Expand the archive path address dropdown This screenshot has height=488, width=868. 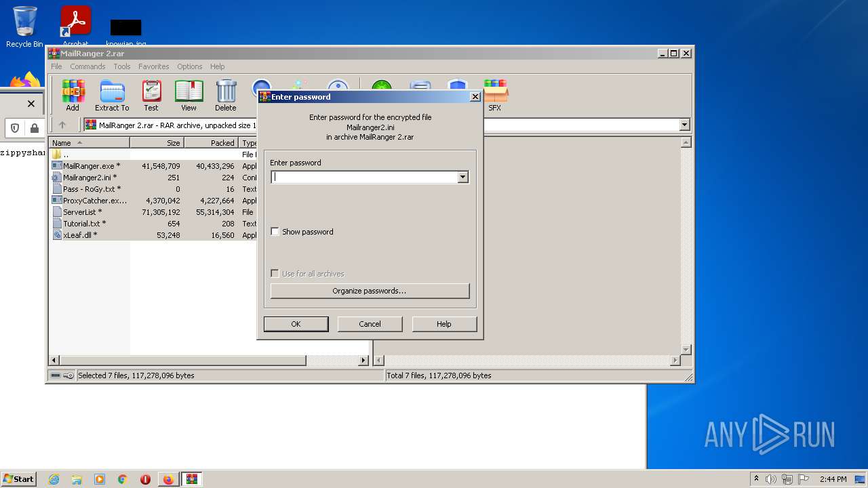(x=684, y=125)
